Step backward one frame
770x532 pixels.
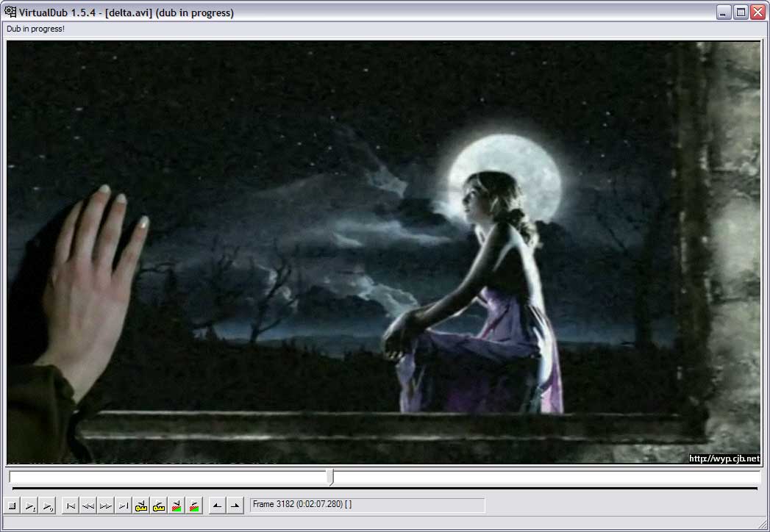pyautogui.click(x=88, y=506)
